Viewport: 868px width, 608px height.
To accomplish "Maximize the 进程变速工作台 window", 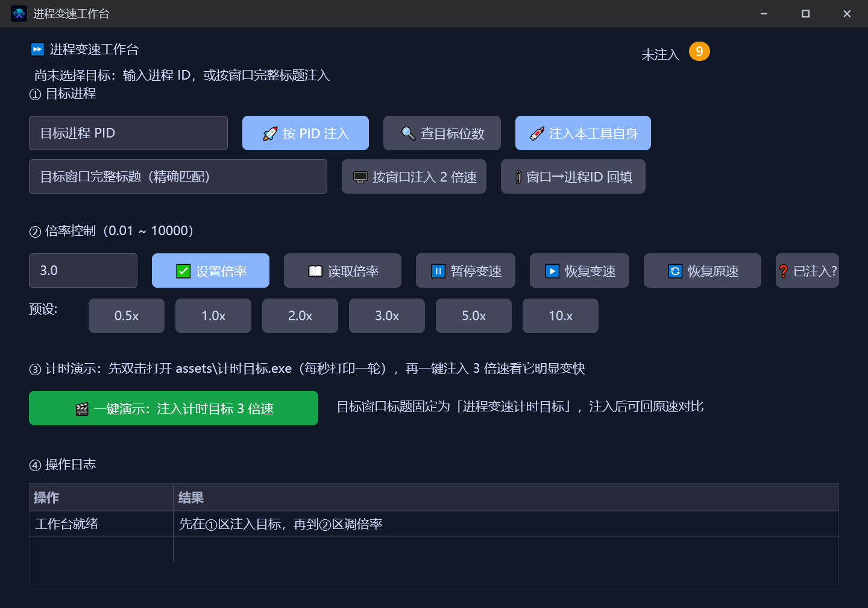I will click(805, 13).
